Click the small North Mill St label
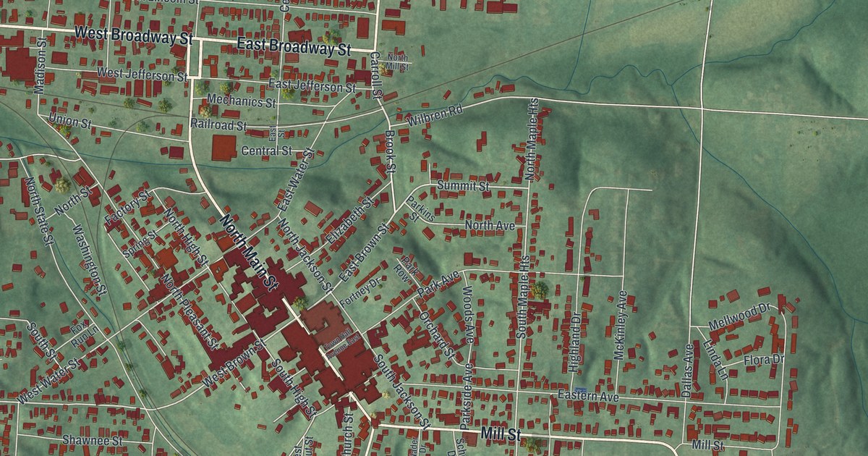The height and width of the screenshot is (456, 868). pos(398,62)
